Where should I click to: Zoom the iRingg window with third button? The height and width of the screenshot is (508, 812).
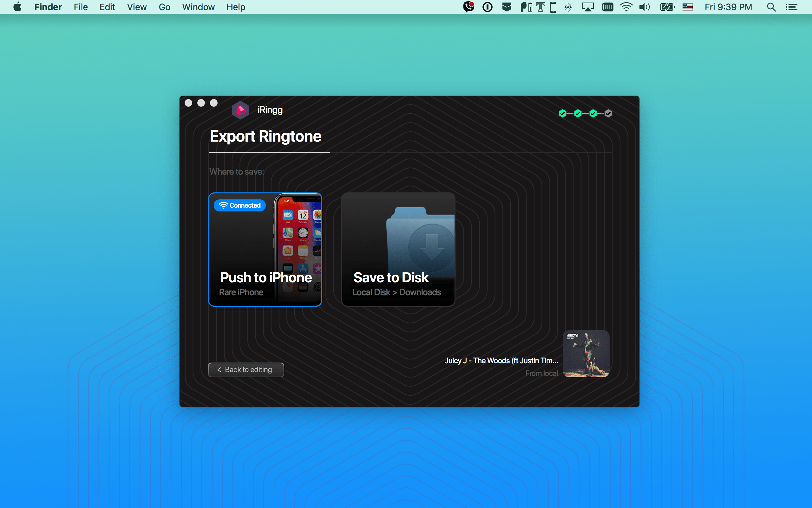[x=214, y=103]
